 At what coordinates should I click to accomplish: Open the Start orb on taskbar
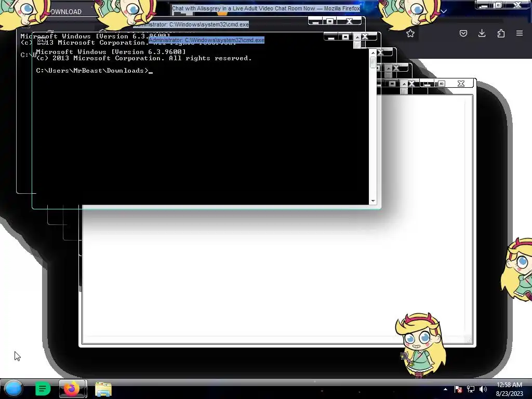pos(14,389)
